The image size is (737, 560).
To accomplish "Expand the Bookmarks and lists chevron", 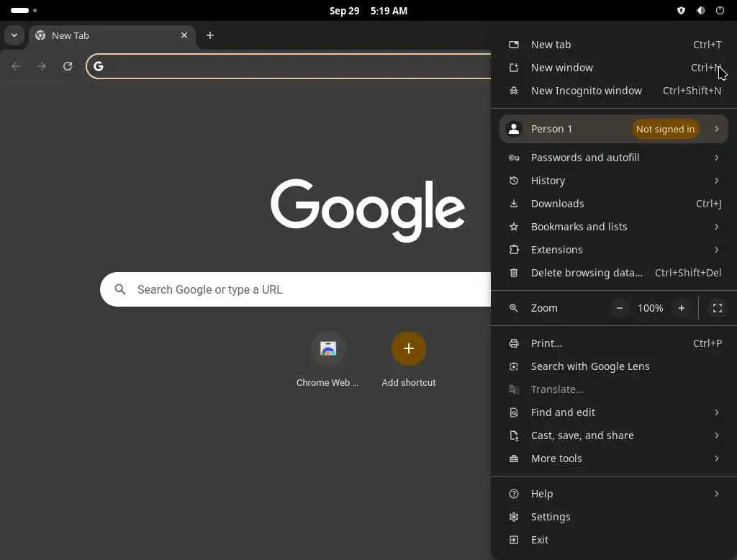I will coord(716,227).
